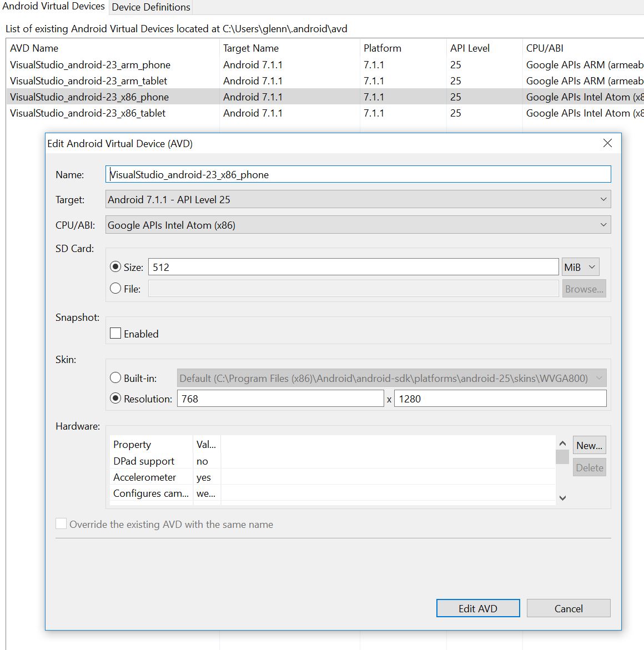Click New to add a hardware property

pos(589,445)
